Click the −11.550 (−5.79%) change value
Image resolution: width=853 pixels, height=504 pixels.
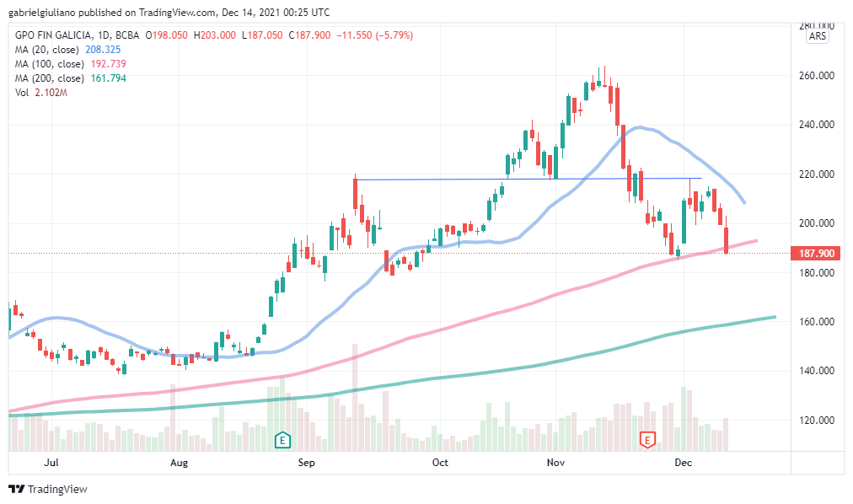[x=375, y=35]
